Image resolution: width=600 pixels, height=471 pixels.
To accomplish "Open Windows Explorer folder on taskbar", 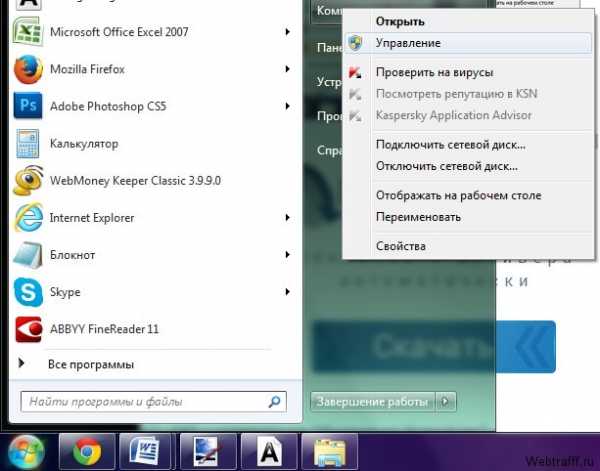I will coord(330,453).
